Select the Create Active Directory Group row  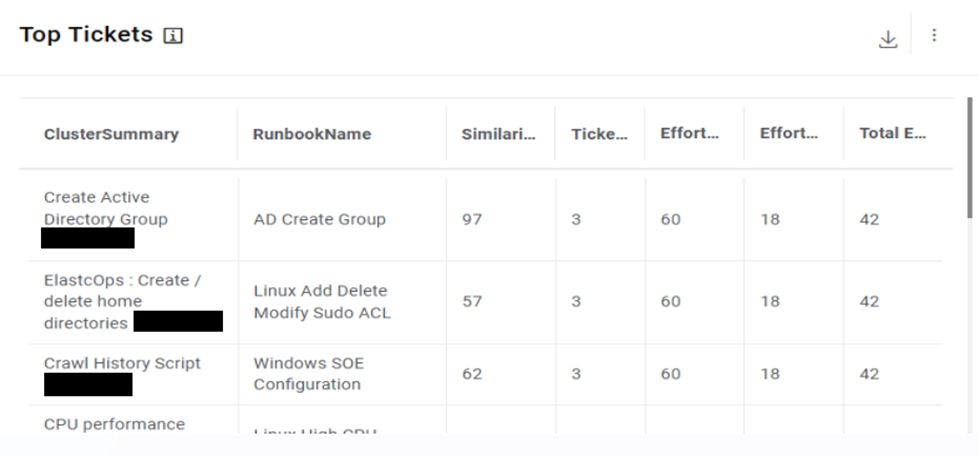[105, 208]
